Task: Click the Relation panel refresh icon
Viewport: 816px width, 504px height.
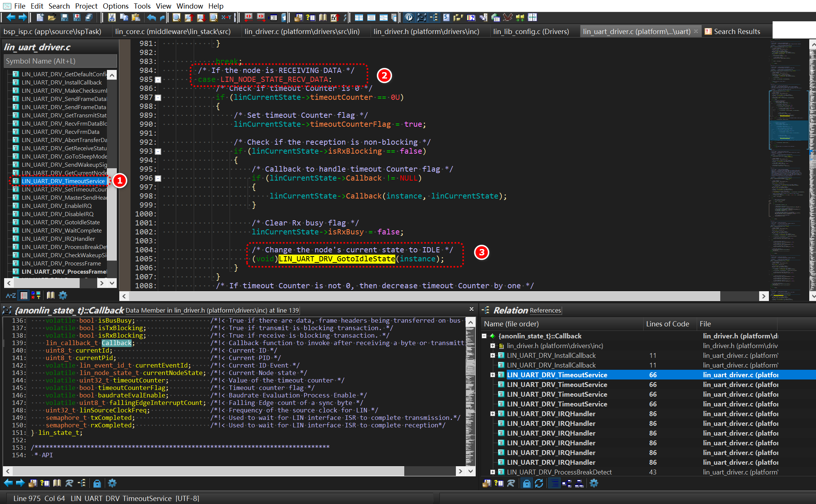Action: coord(539,483)
